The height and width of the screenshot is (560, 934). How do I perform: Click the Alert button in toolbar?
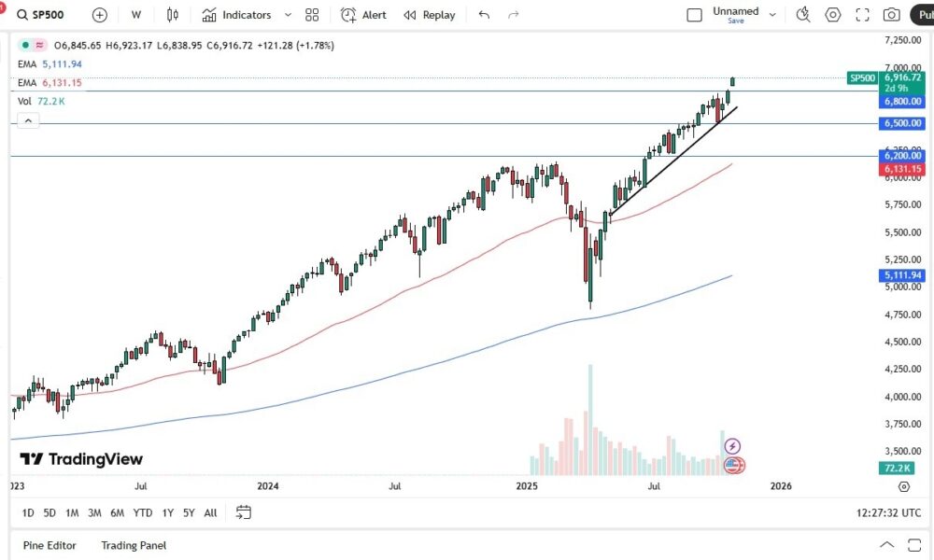tap(363, 15)
